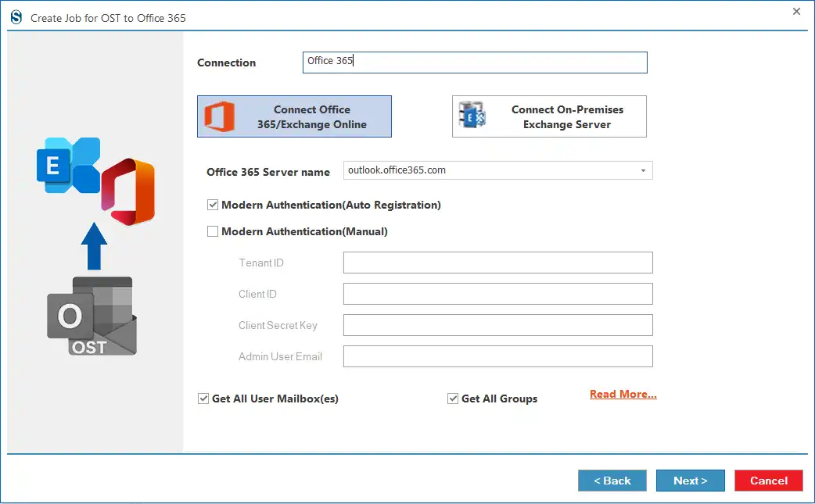Focus the Connection name input field
815x504 pixels.
click(x=475, y=63)
